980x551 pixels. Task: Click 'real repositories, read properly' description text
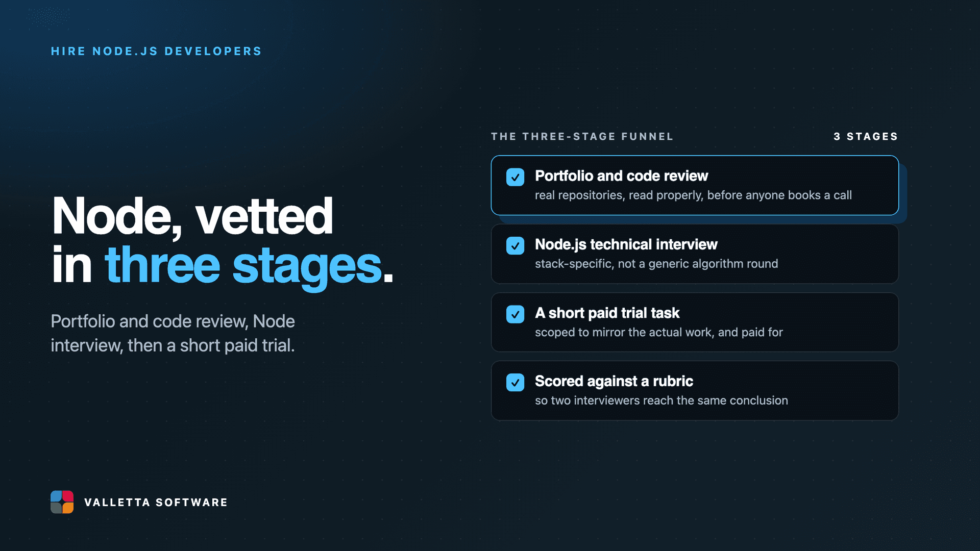(693, 195)
